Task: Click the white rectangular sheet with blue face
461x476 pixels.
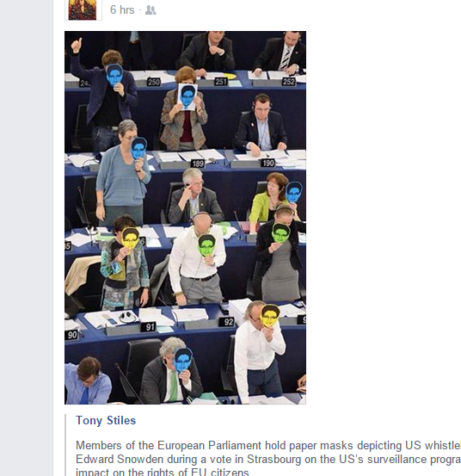Action: click(187, 97)
